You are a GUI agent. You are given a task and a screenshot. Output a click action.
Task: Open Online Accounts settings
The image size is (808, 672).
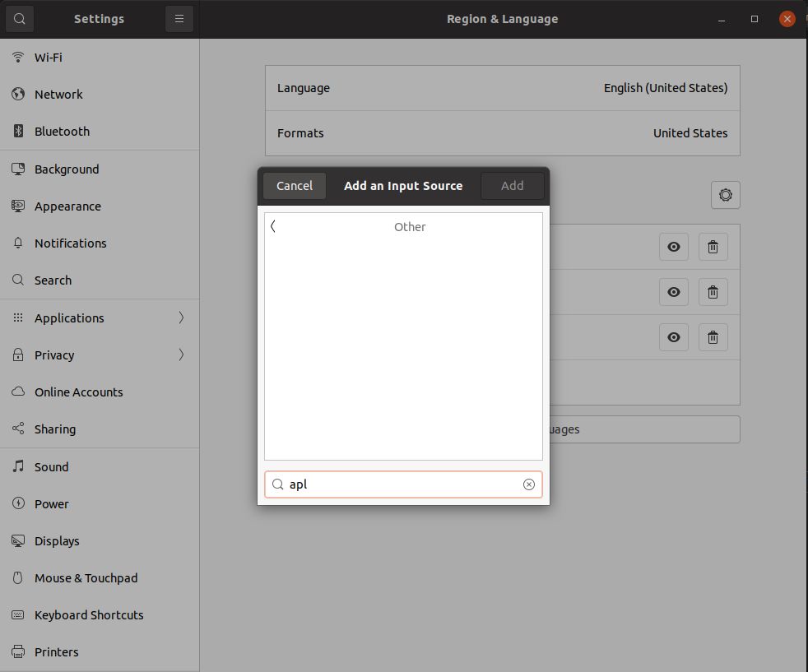pos(100,392)
